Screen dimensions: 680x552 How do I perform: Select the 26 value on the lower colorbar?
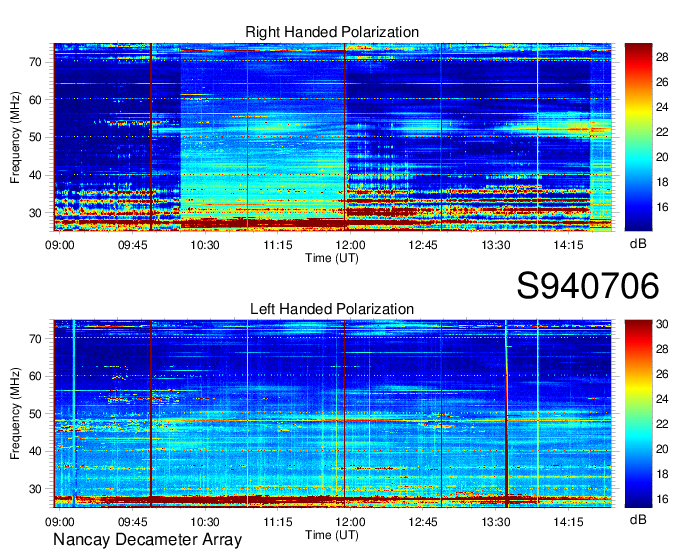[x=662, y=374]
